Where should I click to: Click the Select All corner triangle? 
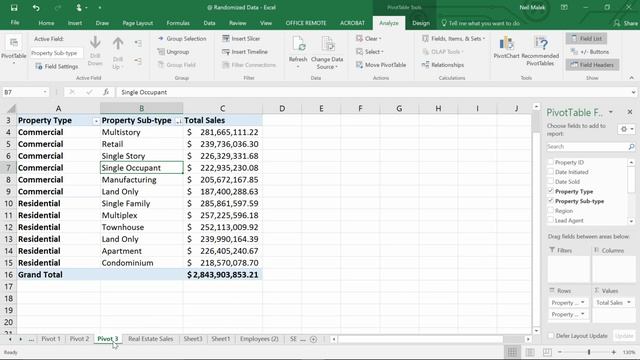11,109
